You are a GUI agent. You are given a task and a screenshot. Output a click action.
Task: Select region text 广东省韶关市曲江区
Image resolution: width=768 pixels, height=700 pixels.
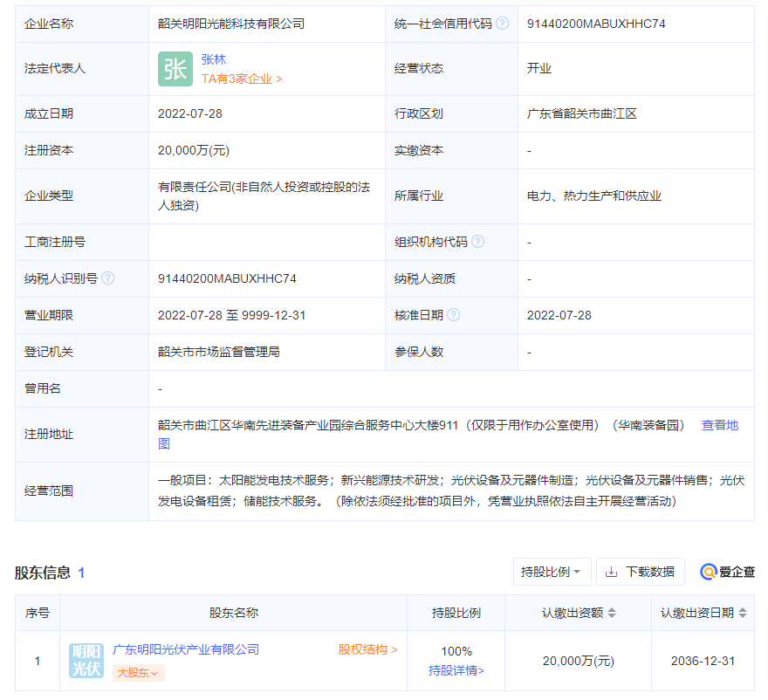point(582,113)
